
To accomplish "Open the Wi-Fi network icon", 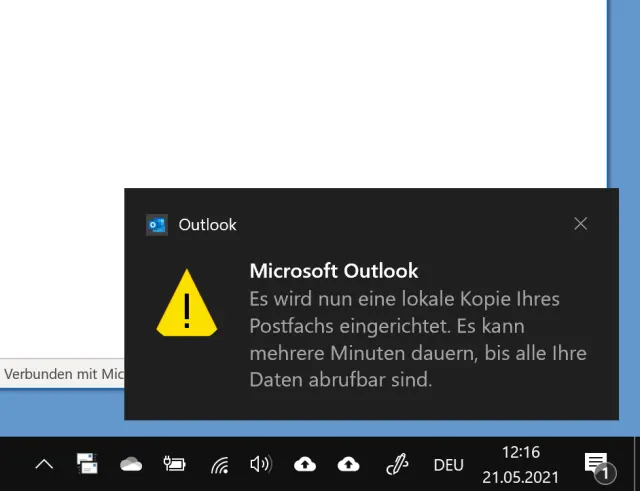I will [218, 464].
